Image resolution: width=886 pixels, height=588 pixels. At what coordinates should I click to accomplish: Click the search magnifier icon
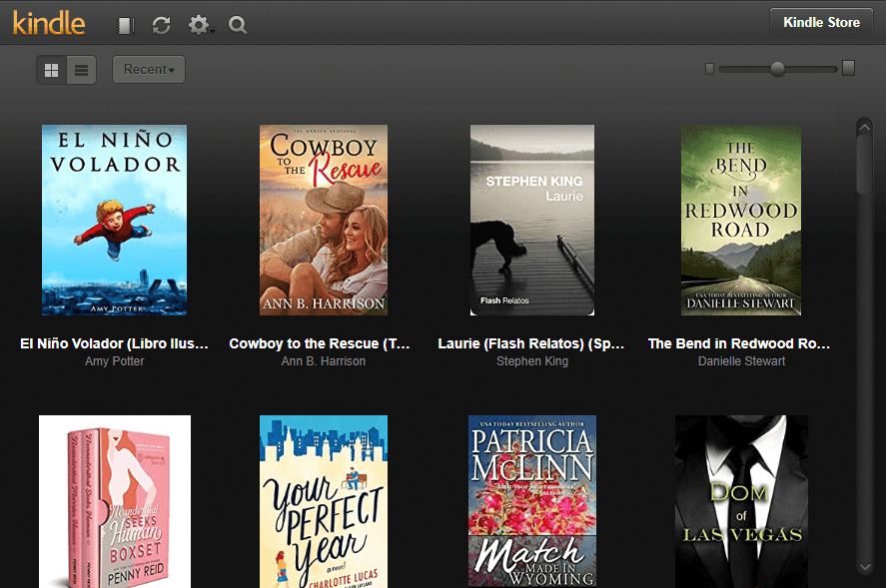pyautogui.click(x=238, y=25)
